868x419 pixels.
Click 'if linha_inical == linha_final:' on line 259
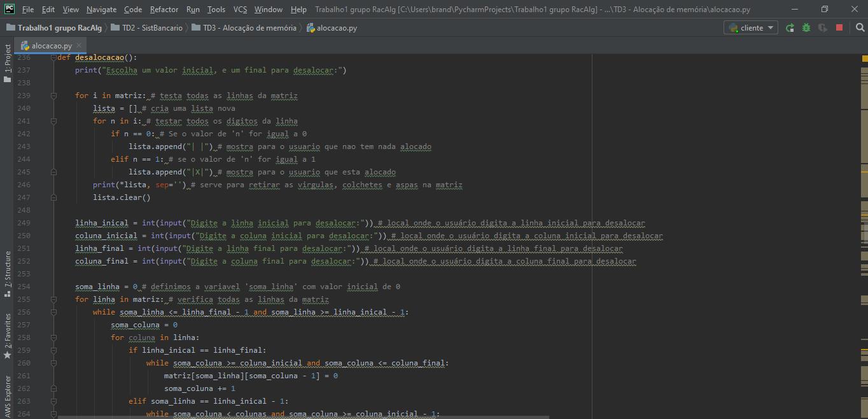(x=197, y=350)
